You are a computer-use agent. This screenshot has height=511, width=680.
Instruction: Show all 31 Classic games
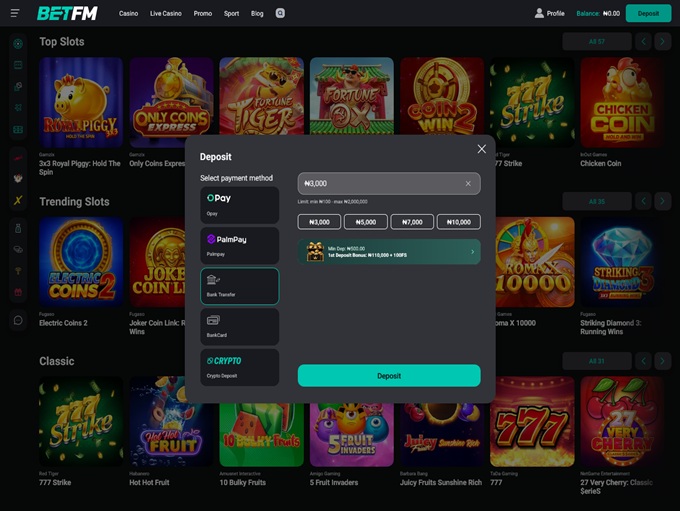597,361
